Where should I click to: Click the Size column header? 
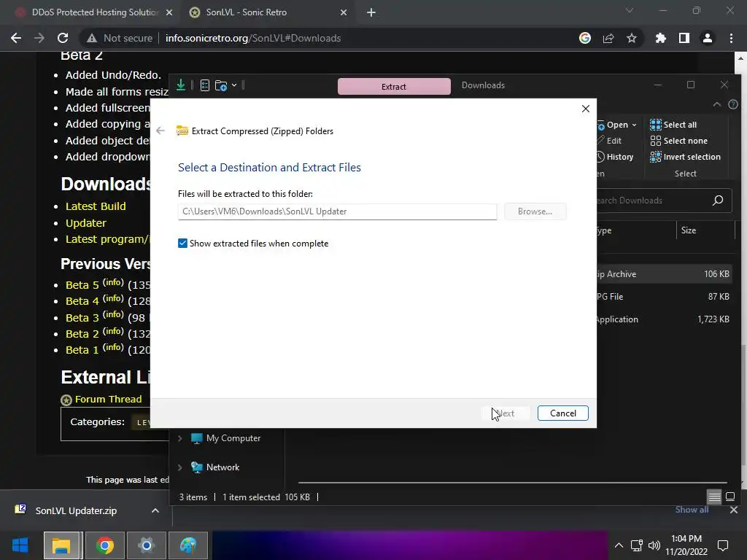click(689, 230)
